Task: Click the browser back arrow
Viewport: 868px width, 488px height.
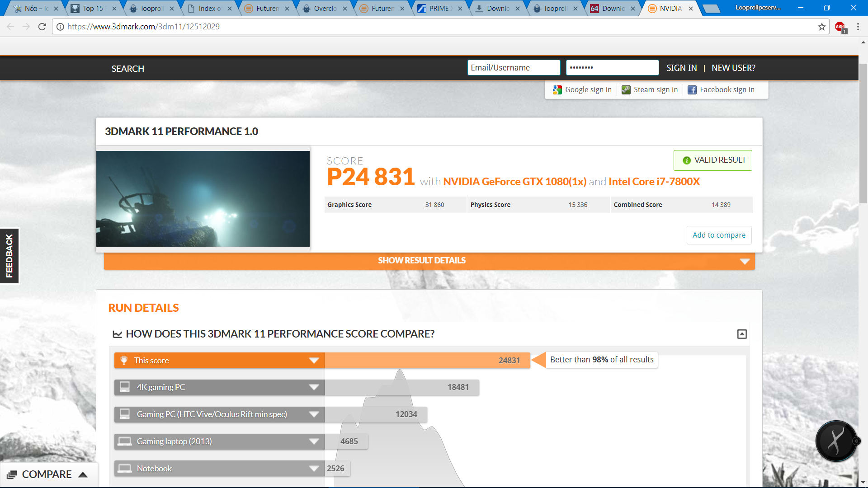Action: click(10, 27)
